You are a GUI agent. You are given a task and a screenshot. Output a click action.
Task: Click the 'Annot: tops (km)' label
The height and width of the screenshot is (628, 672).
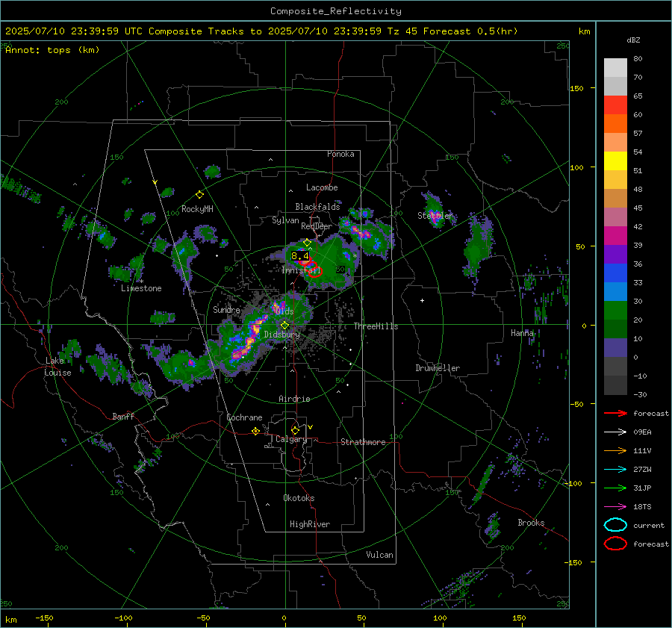pos(52,50)
